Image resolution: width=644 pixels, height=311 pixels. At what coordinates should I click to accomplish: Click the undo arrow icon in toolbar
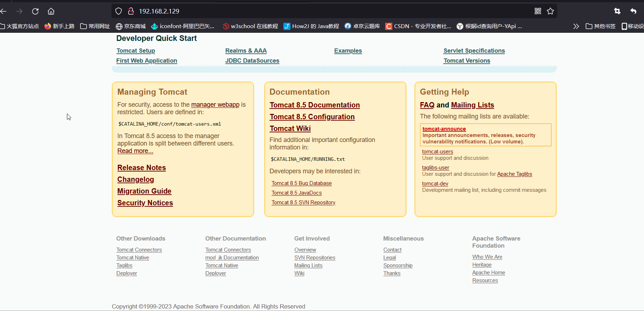click(x=633, y=11)
